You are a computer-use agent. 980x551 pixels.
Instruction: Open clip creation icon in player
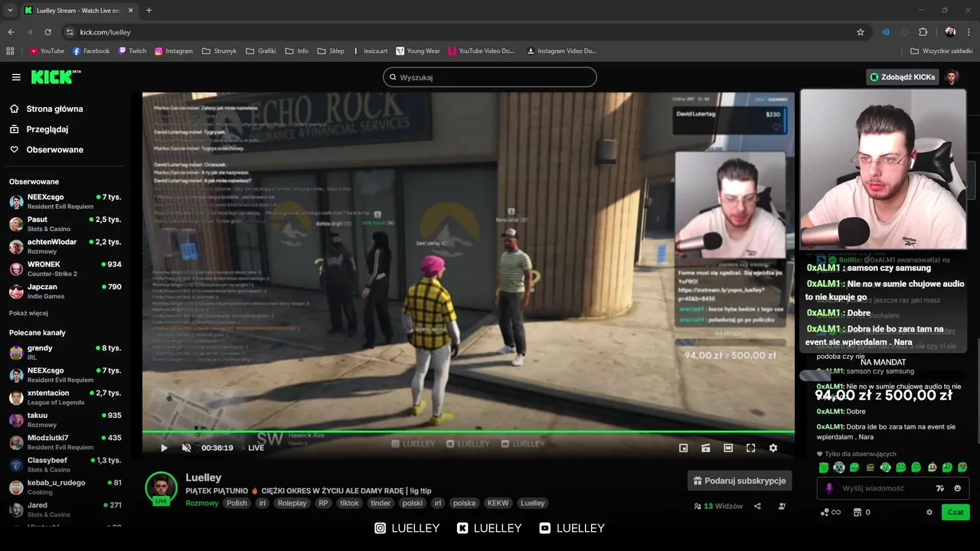[706, 448]
